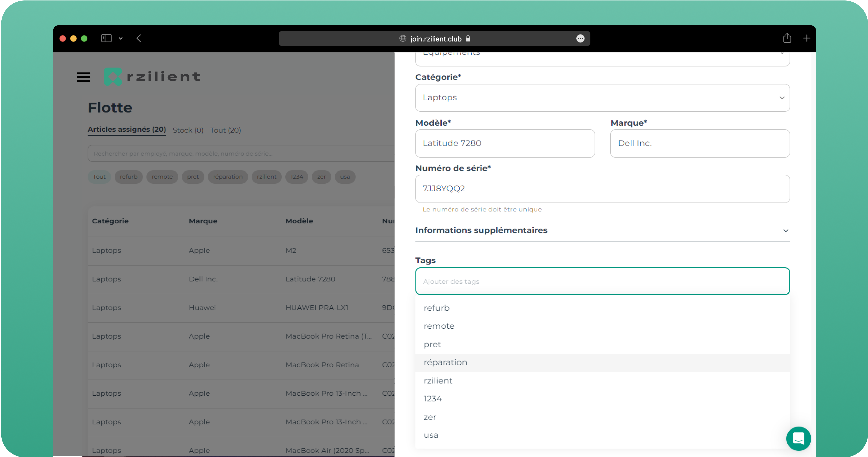Focus the Ajouter des tags field
The image size is (868, 457).
602,281
